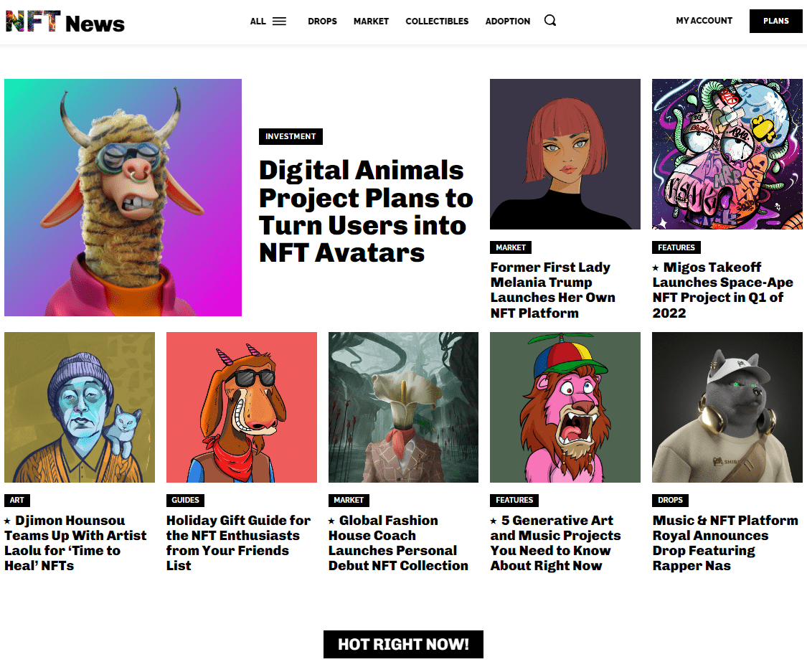Click the horned llama avatar image
807x672 pixels.
click(123, 197)
